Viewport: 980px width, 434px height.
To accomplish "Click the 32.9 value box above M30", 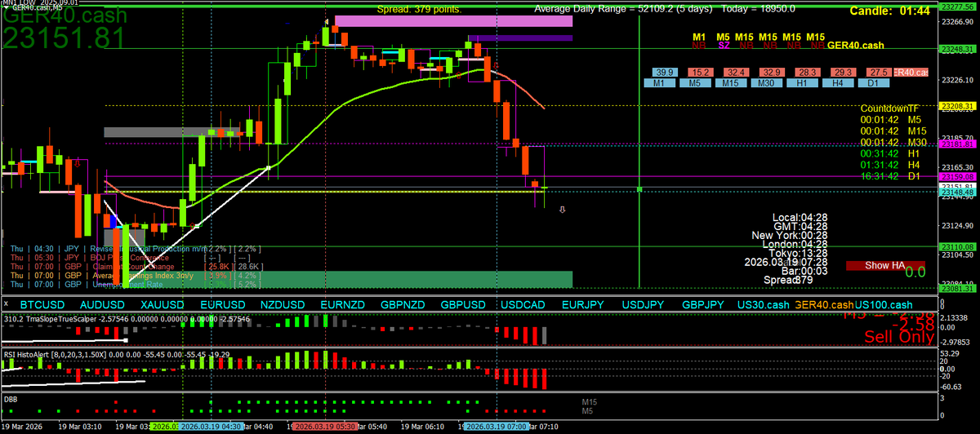I will pos(772,73).
